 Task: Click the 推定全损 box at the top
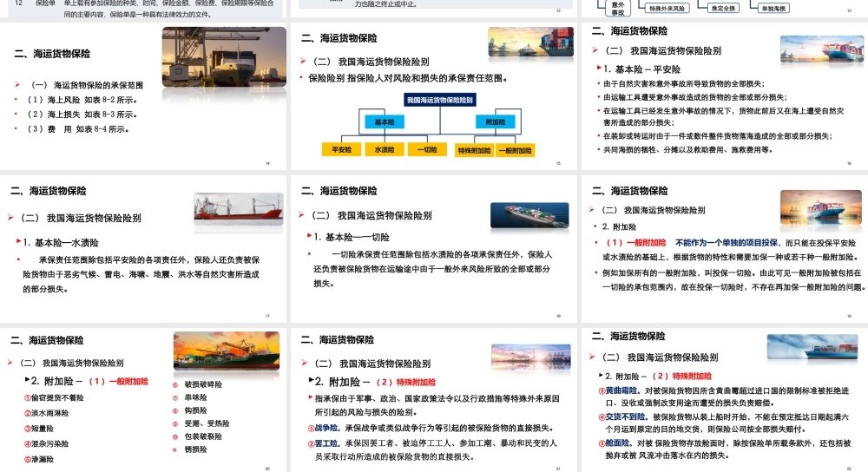point(724,8)
